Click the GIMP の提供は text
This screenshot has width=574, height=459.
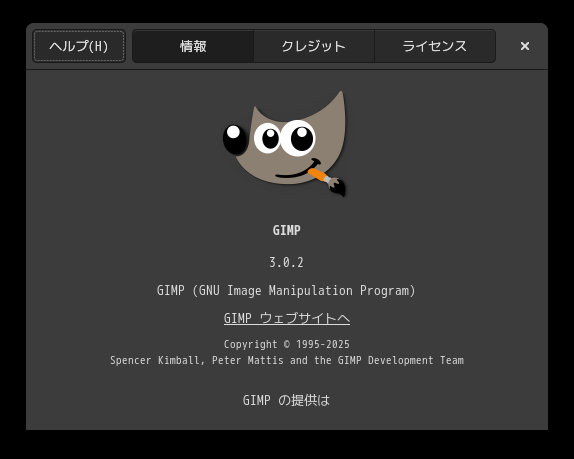click(286, 400)
